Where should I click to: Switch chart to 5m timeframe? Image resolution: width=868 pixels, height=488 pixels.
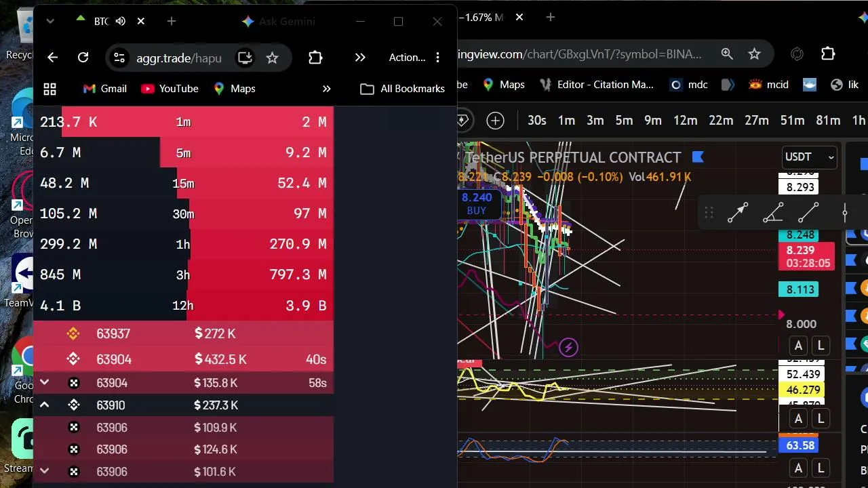tap(624, 121)
